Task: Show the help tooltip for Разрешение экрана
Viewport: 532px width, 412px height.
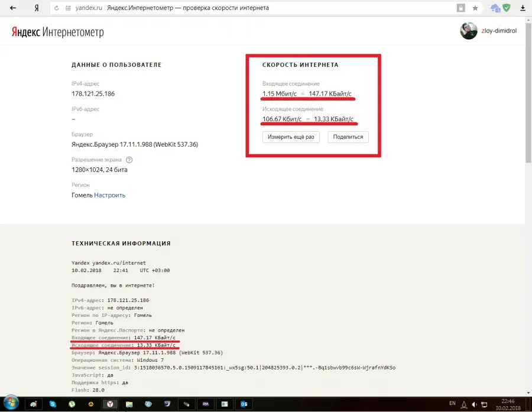Action: (x=129, y=160)
